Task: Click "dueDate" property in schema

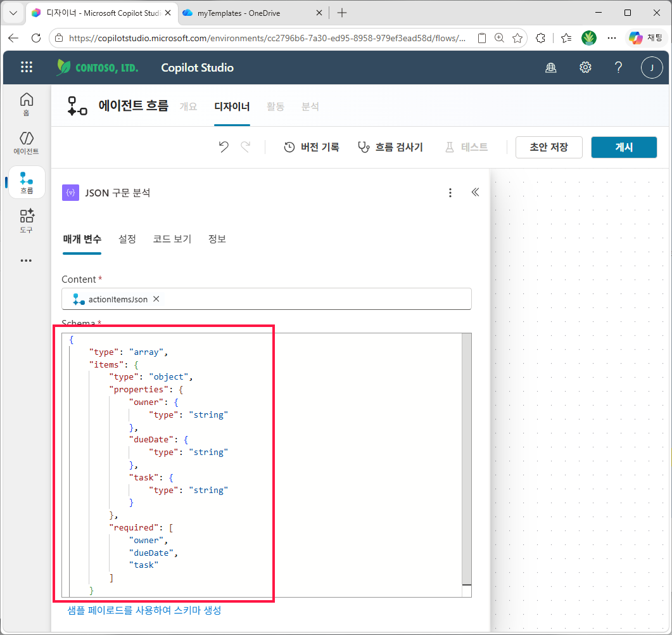Action: tap(151, 439)
